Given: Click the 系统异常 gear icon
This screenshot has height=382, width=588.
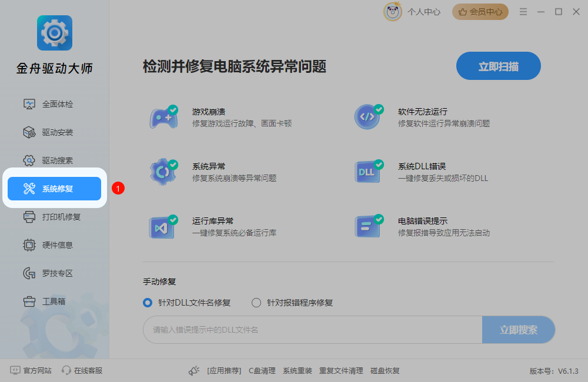Looking at the screenshot, I should click(164, 172).
